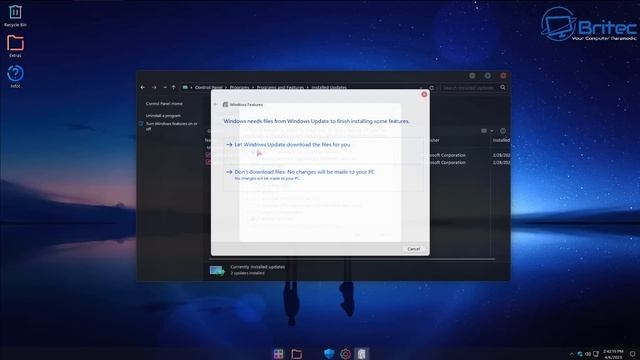
Task: Expand the chevron after Programs breadcrumb
Action: [x=253, y=87]
